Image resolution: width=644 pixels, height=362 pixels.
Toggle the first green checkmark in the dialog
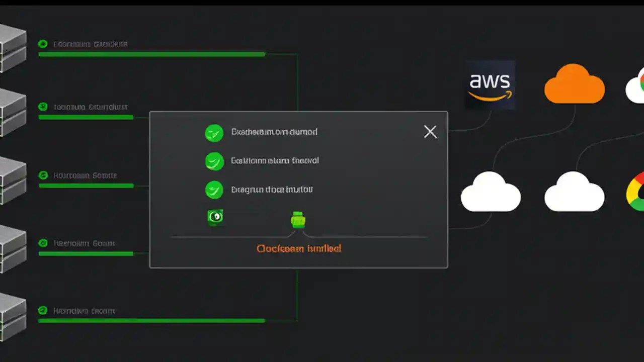214,132
